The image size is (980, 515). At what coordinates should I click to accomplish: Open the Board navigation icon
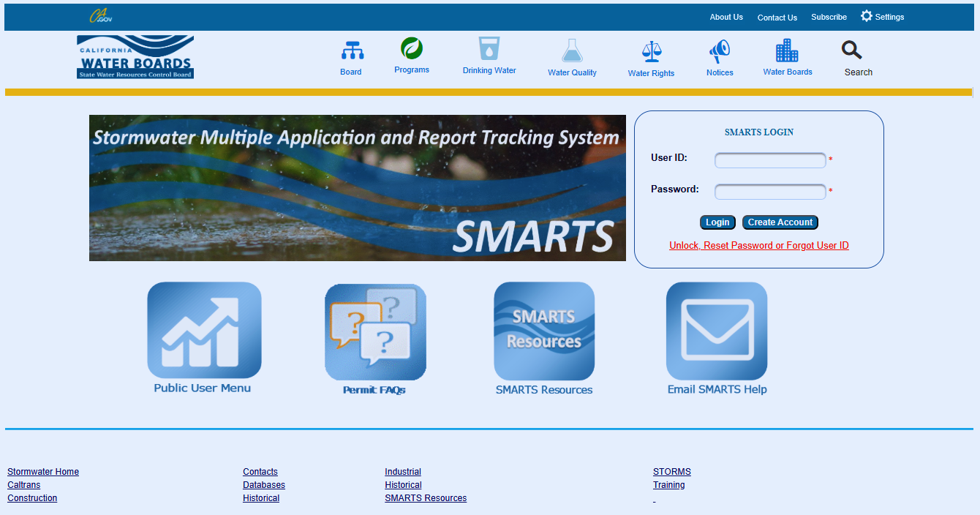click(x=353, y=50)
